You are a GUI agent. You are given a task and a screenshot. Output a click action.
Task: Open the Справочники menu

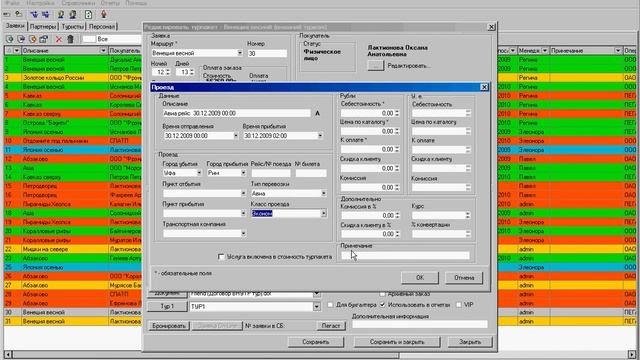pos(78,3)
